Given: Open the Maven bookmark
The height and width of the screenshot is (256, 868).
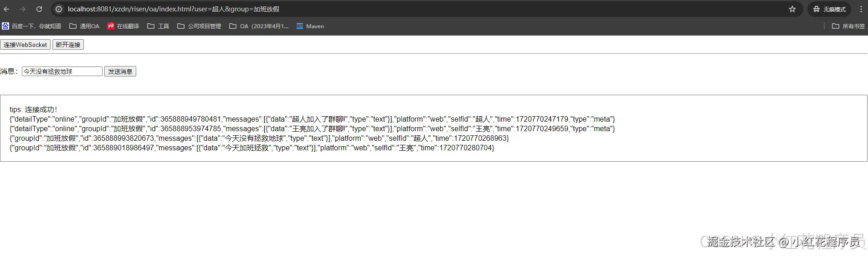Looking at the screenshot, I should (310, 26).
